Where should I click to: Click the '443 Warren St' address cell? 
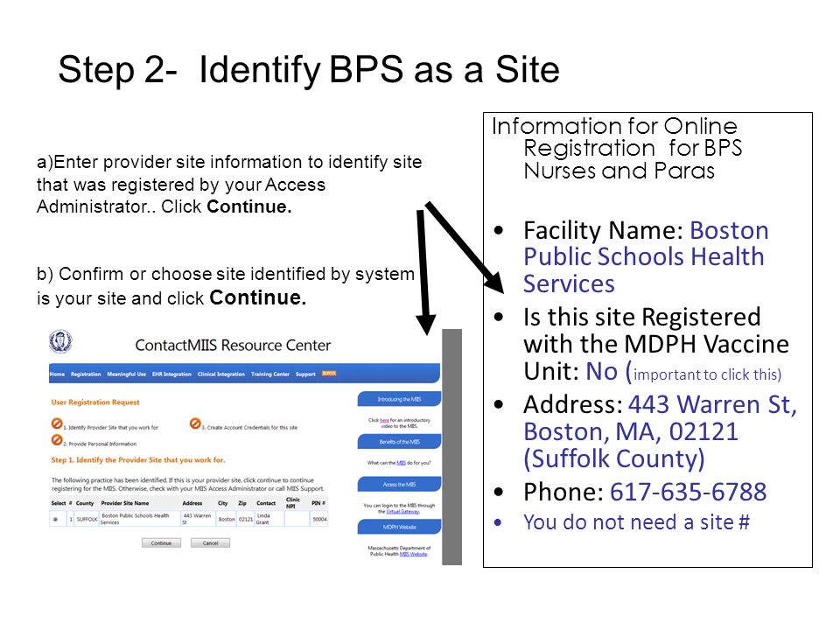(x=197, y=519)
